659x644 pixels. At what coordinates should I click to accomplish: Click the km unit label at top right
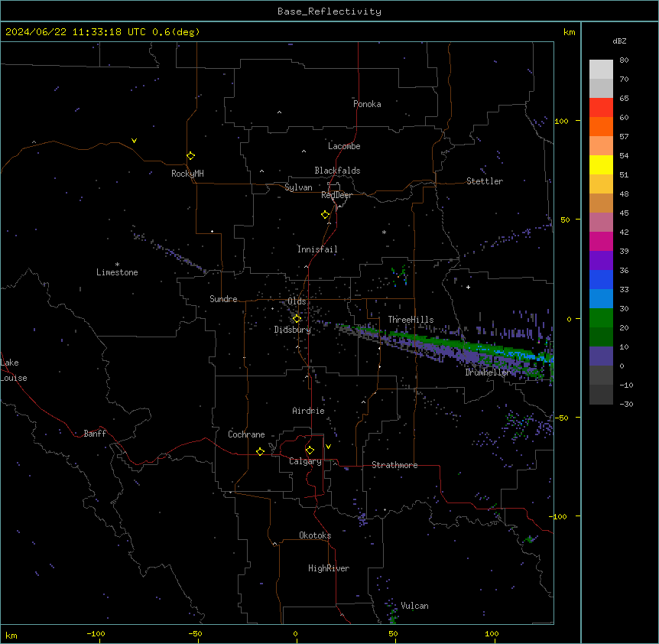pyautogui.click(x=570, y=32)
